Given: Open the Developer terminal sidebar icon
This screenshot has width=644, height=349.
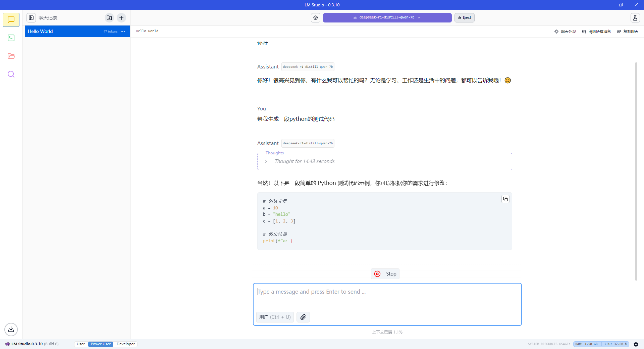Looking at the screenshot, I should [11, 38].
